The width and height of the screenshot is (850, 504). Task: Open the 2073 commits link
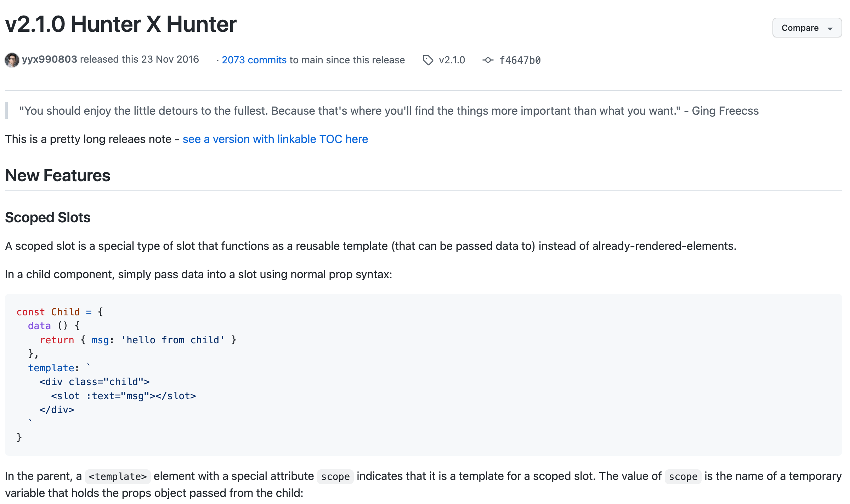point(254,60)
